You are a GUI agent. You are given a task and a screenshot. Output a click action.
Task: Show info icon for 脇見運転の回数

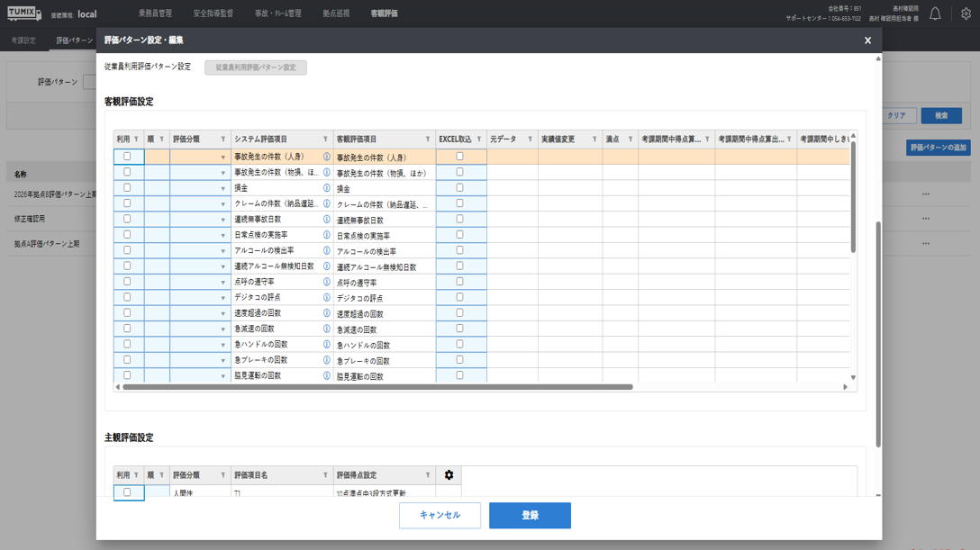(326, 375)
